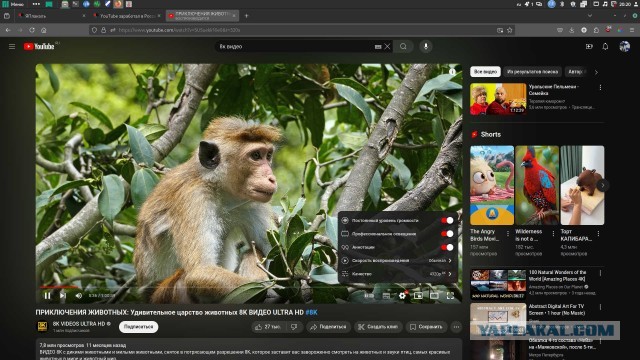Screen dimensions: 640x360
Task: Open more actions three-dot button under video
Action: 456,327
